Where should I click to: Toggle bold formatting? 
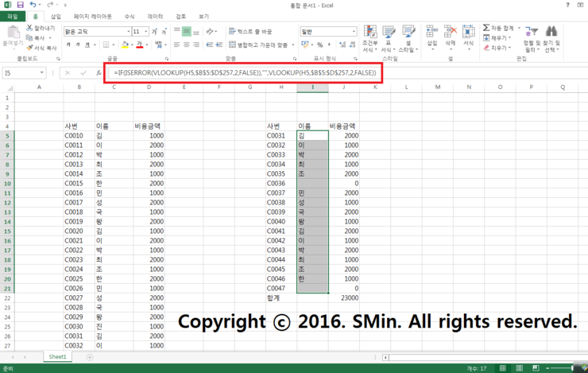point(68,45)
